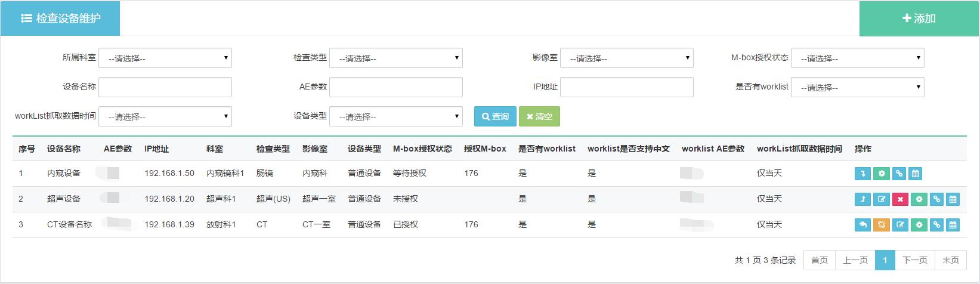This screenshot has height=284, width=980.
Task: Click the green gear icon for 超声设备
Action: tap(919, 199)
